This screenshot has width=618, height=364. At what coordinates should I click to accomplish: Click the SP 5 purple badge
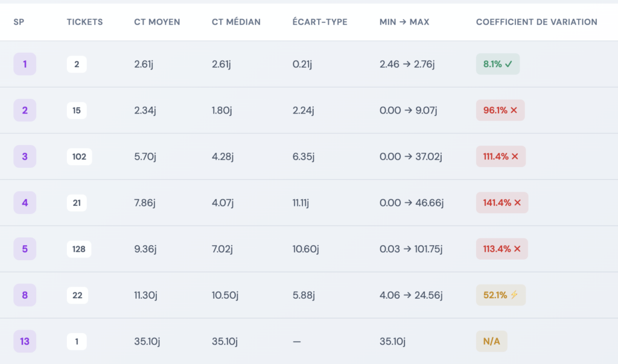[25, 249]
